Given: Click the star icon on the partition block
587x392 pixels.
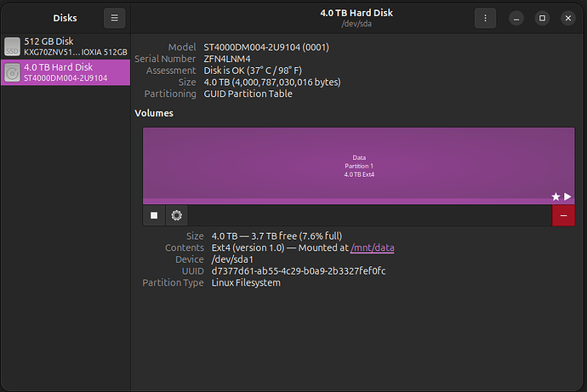Looking at the screenshot, I should click(x=556, y=196).
